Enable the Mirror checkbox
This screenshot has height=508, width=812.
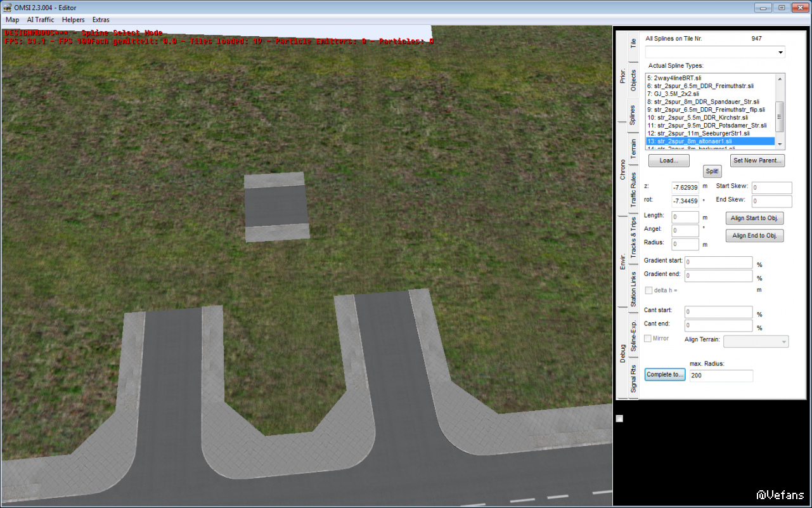tap(648, 339)
